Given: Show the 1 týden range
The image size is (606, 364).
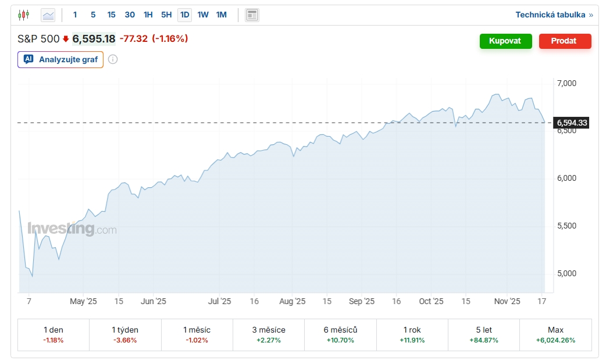Looking at the screenshot, I should pos(125,334).
